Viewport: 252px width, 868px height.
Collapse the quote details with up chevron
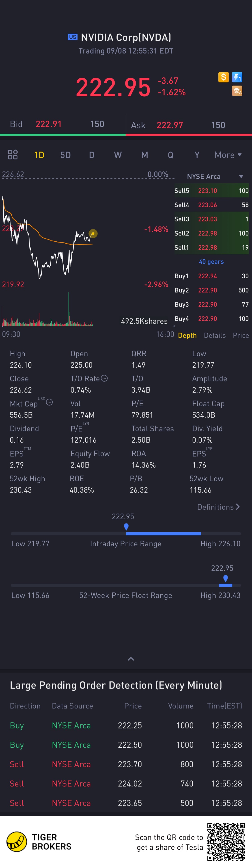[x=131, y=659]
